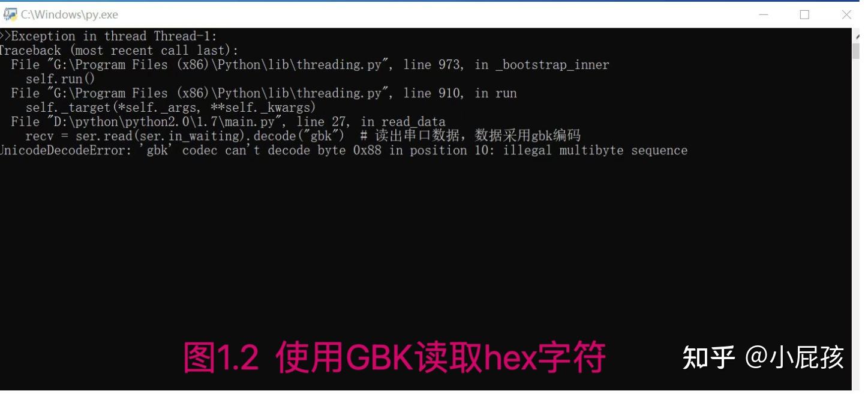The height and width of the screenshot is (394, 868).
Task: Maximize the py.exe console window
Action: [x=804, y=14]
